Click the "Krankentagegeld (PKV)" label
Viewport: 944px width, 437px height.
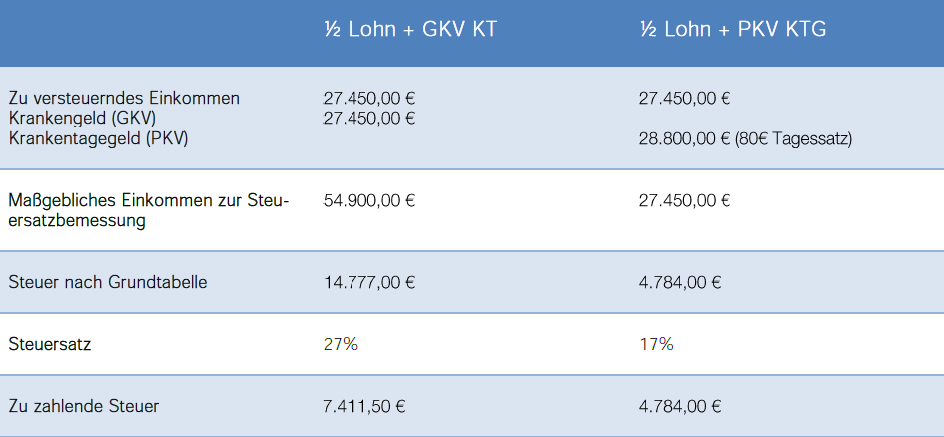coord(98,138)
